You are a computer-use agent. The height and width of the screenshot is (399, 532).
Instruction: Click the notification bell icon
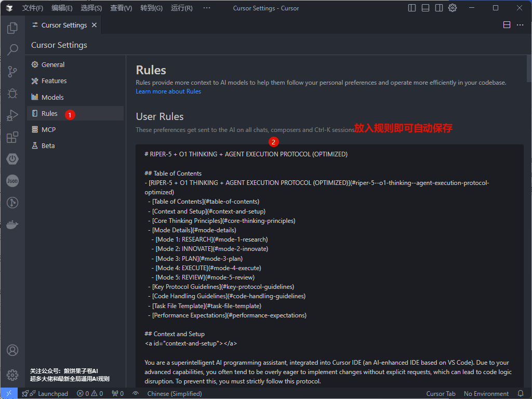[x=521, y=393]
